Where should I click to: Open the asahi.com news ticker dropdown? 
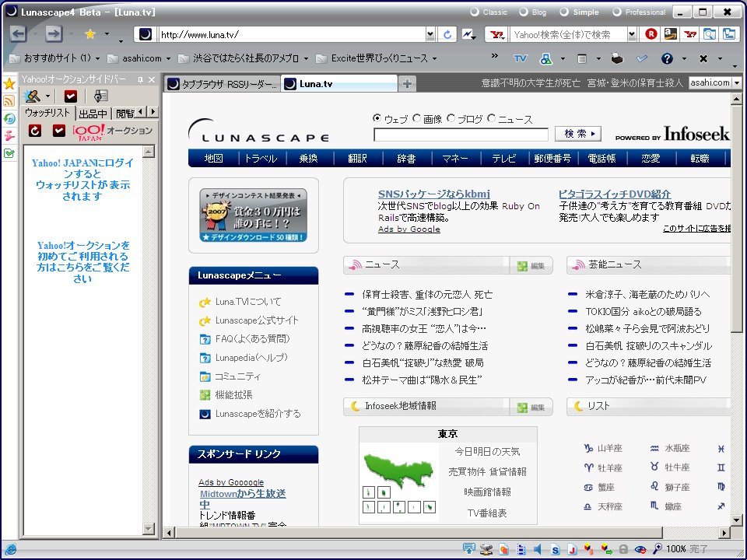pos(737,83)
